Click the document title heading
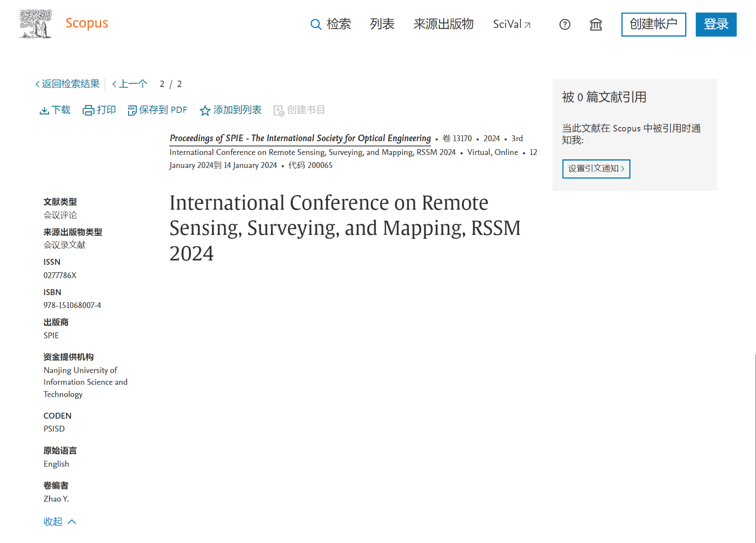 (345, 228)
